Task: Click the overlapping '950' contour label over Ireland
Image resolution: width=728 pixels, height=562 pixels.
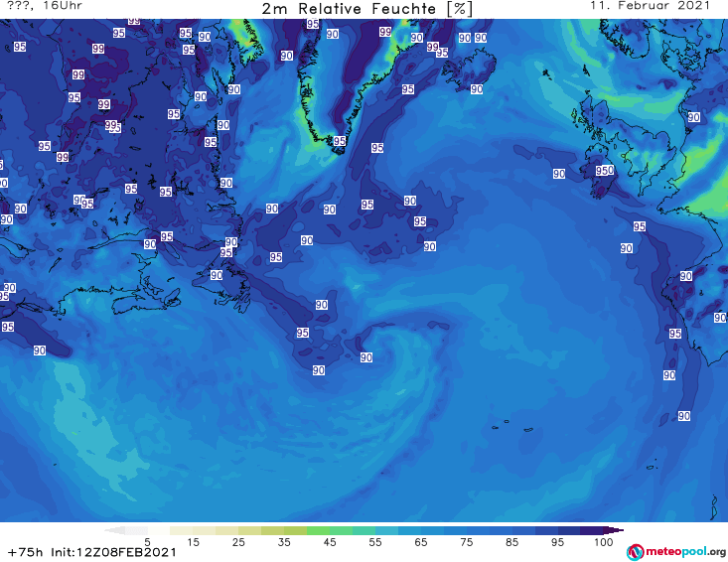Action: pyautogui.click(x=605, y=171)
